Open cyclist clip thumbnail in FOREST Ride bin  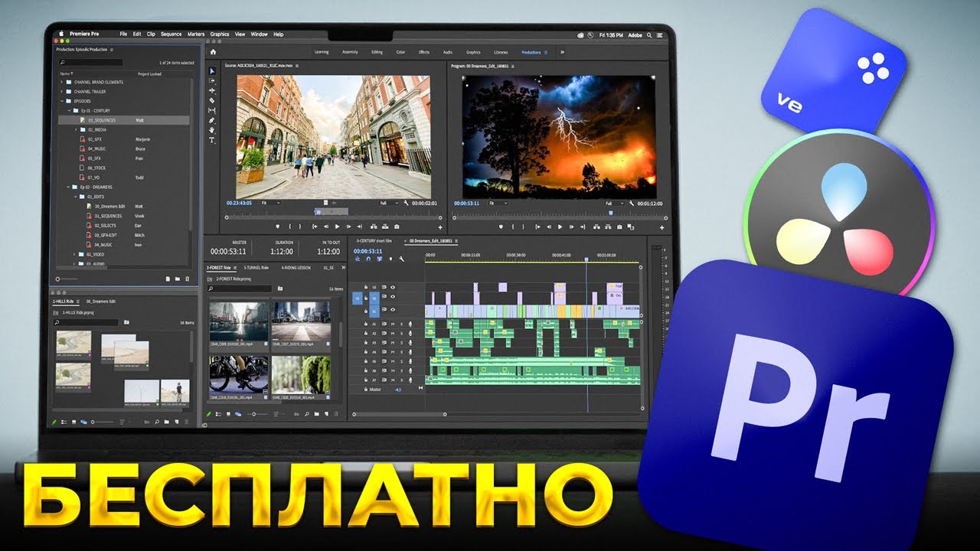(239, 374)
